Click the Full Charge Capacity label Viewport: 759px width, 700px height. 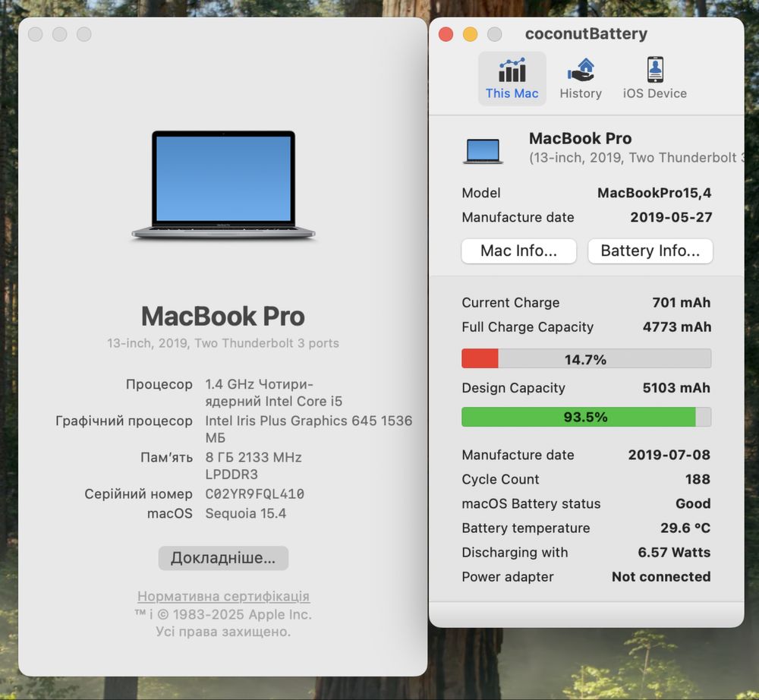point(528,327)
